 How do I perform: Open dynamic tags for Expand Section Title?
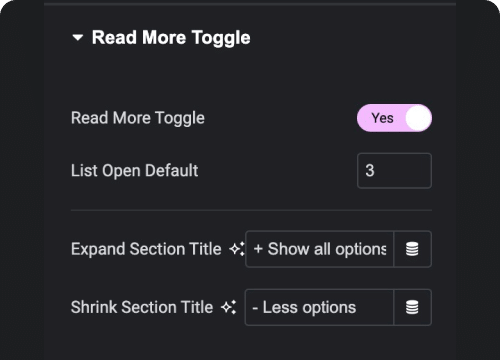[x=412, y=249]
